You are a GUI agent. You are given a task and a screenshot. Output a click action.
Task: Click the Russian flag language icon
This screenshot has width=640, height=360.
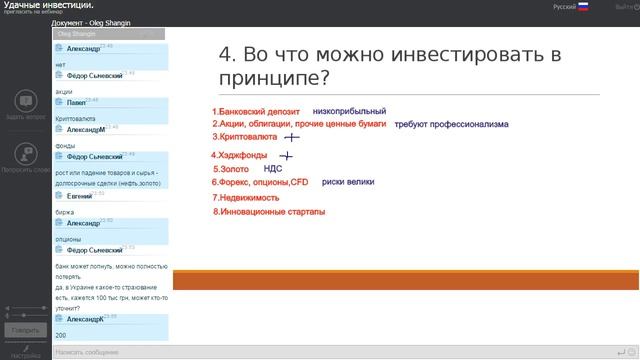[583, 7]
